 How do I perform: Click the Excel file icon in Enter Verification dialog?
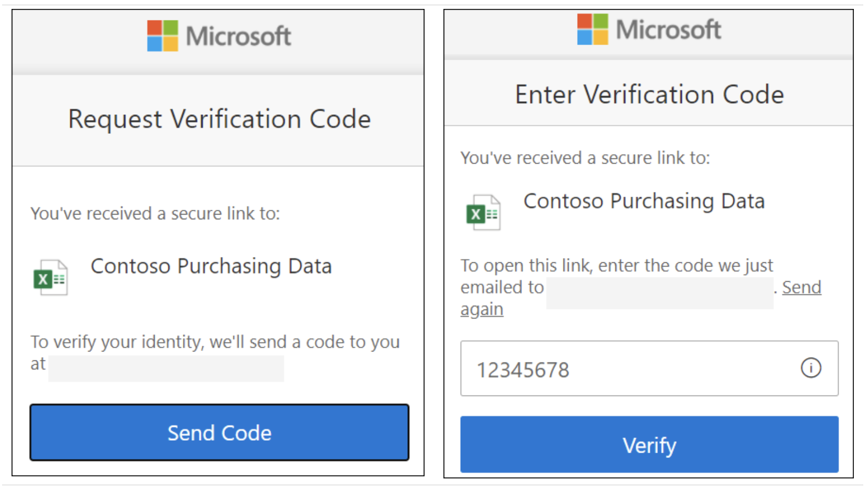[483, 212]
